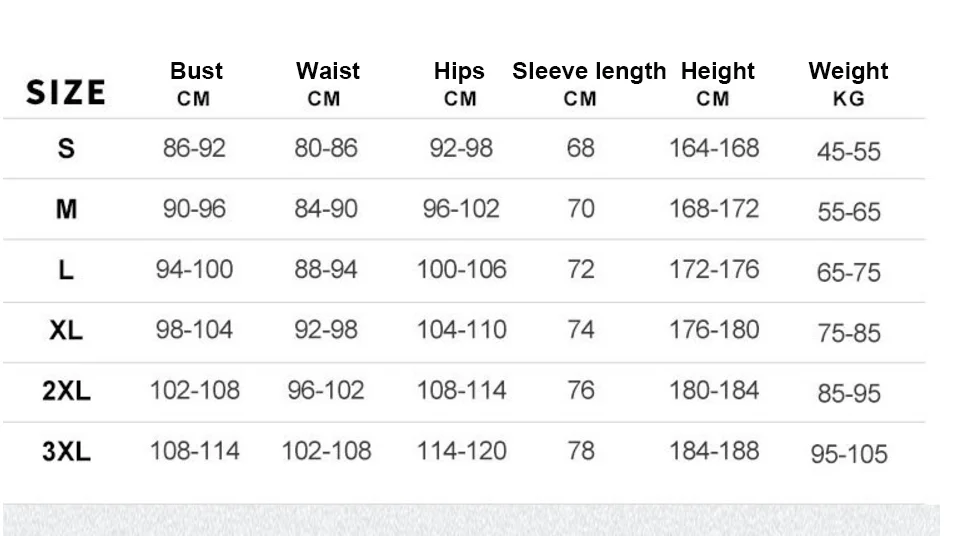This screenshot has width=960, height=536.
Task: Select sleeve length 74 for size XL
Action: [581, 331]
